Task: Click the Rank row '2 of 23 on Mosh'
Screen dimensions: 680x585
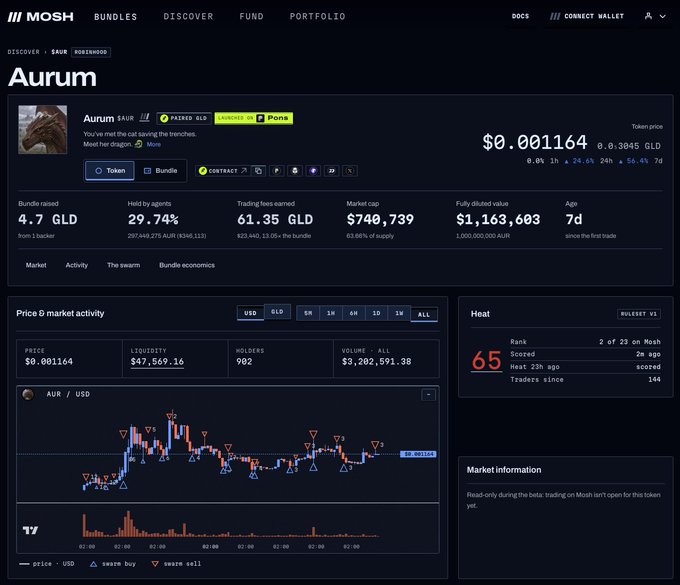Action: 585,342
